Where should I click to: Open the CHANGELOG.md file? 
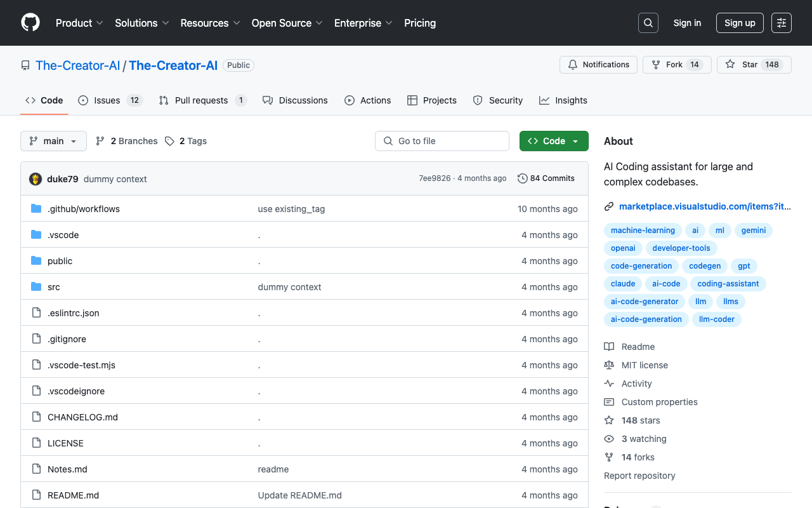82,417
